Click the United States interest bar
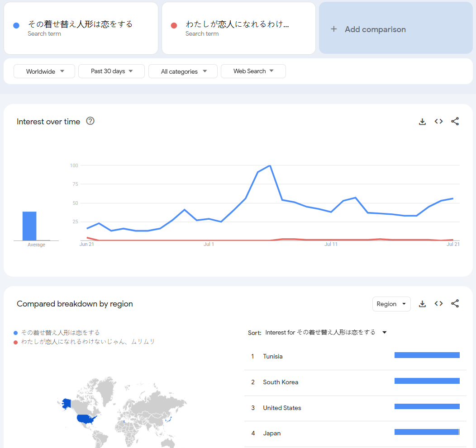This screenshot has height=448, width=476. [x=427, y=406]
